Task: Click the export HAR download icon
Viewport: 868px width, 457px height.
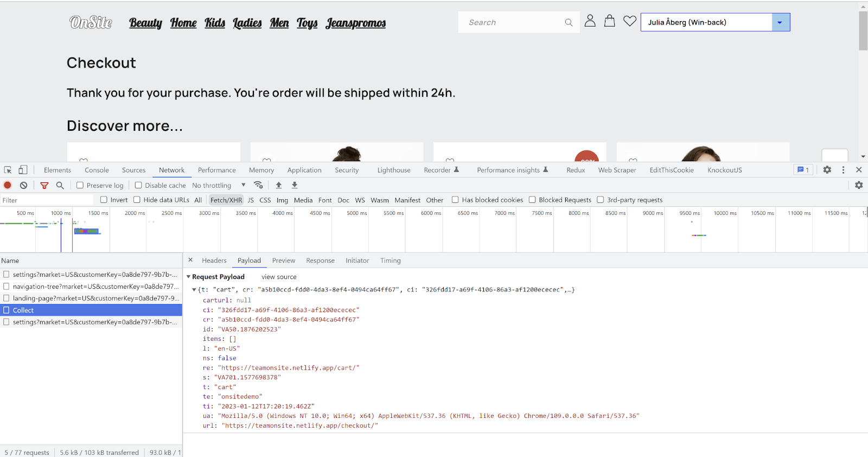Action: (295, 185)
